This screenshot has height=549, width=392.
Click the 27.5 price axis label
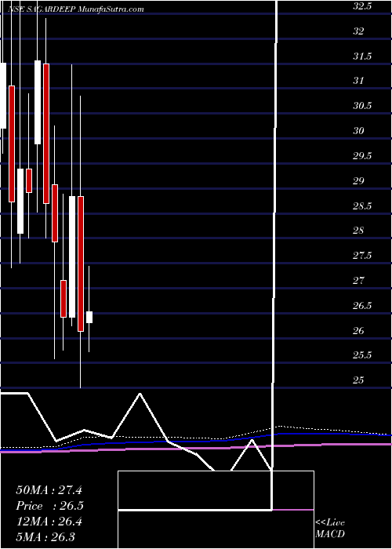tap(362, 256)
